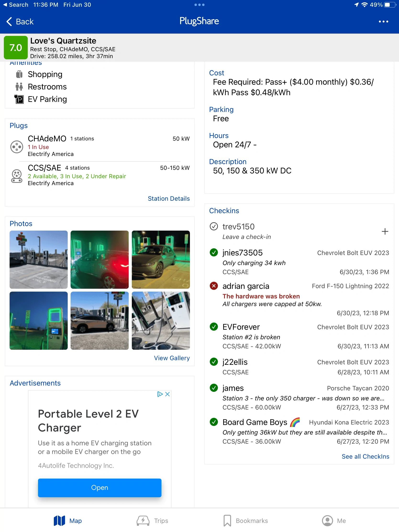
Task: Switch to the Trips tab
Action: click(152, 521)
